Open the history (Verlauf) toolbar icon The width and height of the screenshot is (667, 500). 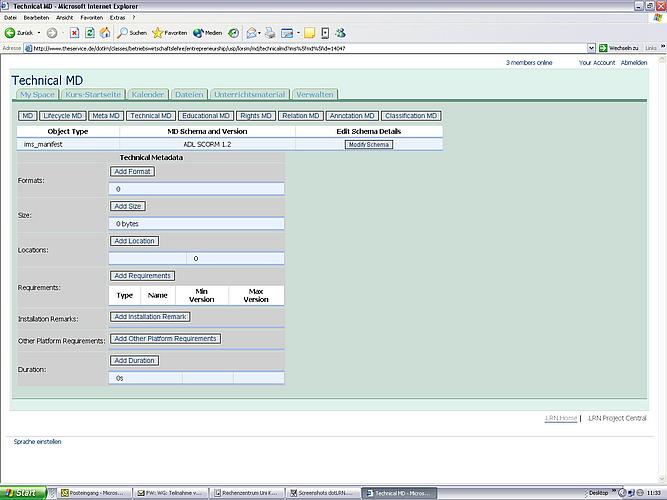[234, 33]
